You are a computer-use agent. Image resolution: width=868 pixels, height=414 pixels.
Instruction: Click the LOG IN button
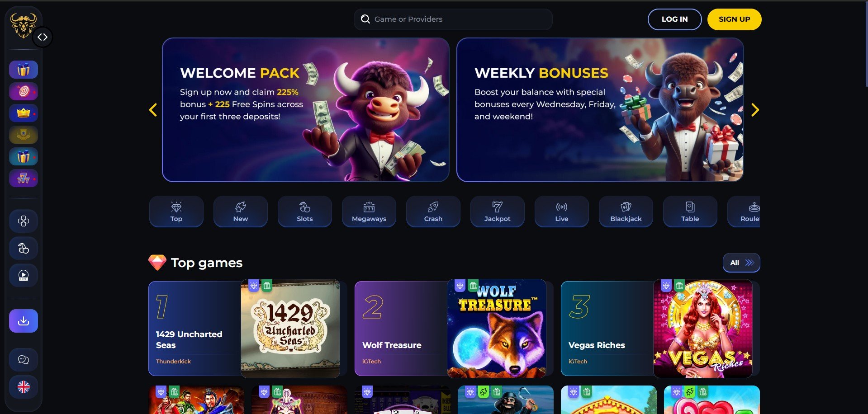(675, 19)
